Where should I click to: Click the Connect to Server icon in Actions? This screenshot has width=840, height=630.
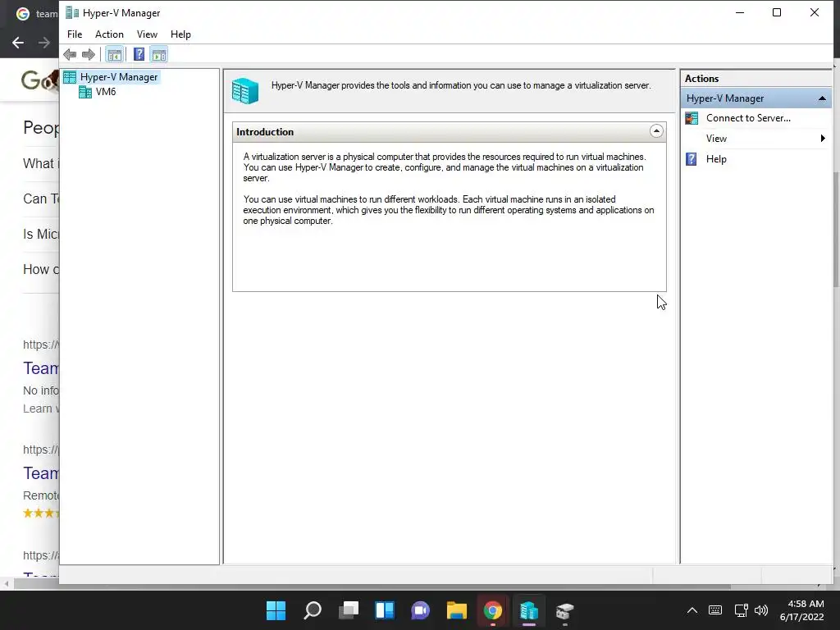(692, 118)
